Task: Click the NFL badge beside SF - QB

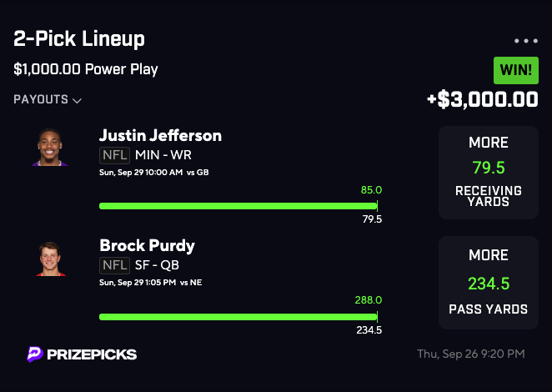Action: tap(113, 265)
